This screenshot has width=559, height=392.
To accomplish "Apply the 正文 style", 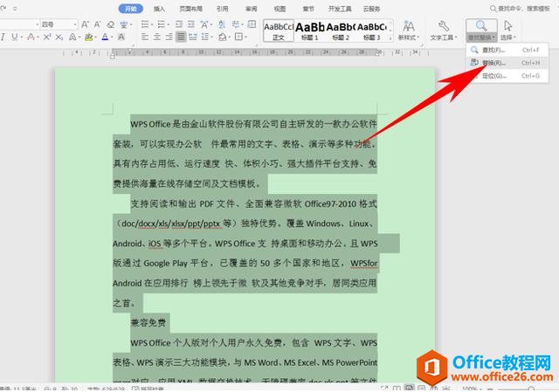I will 279,31.
